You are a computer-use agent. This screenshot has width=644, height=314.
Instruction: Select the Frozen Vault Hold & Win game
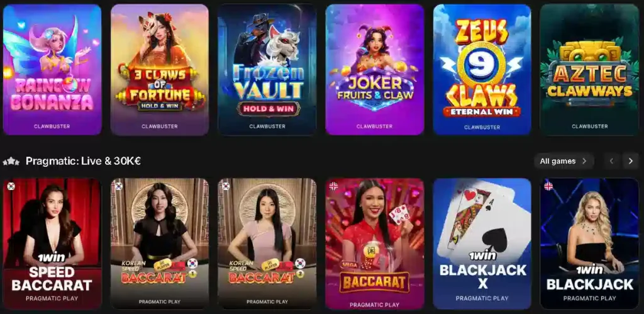click(x=267, y=69)
